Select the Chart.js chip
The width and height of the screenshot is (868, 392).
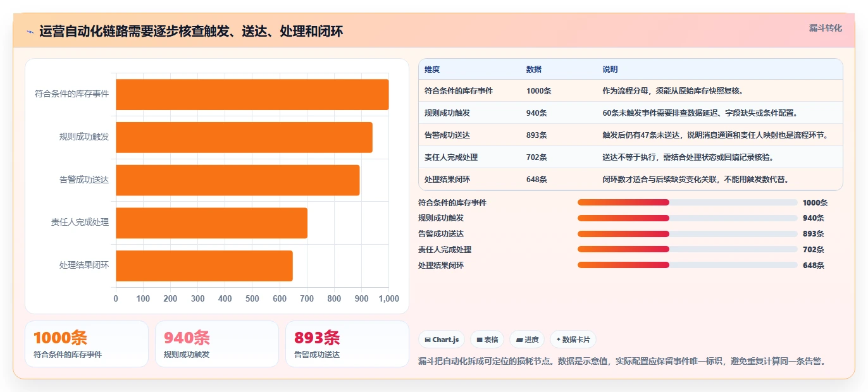(442, 340)
